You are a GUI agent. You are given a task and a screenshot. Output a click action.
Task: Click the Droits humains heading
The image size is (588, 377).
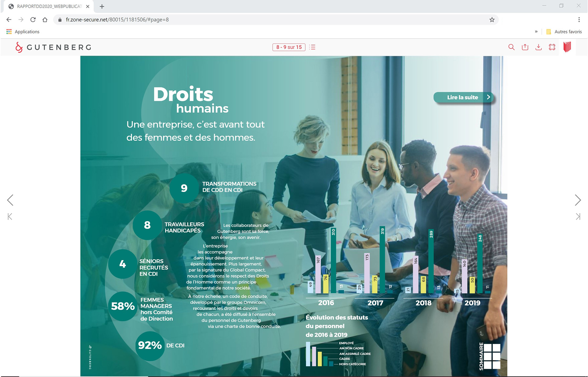190,100
